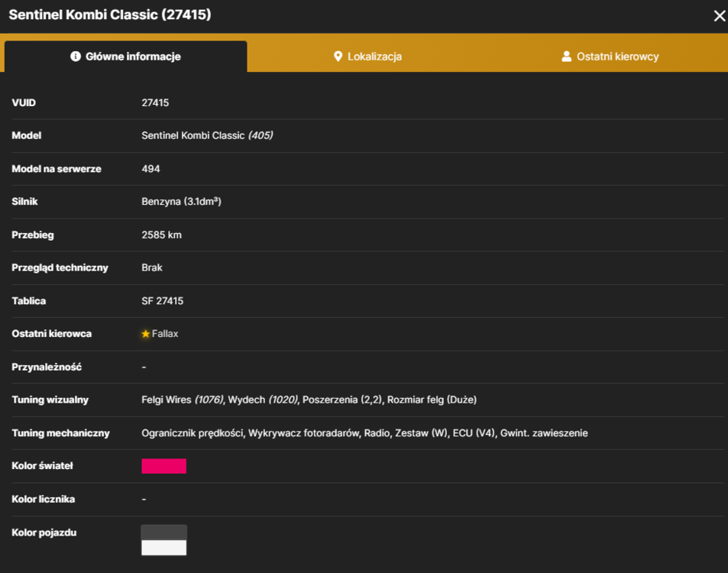Click the person icon on Ostatni kierowcy
The height and width of the screenshot is (573, 728).
(x=566, y=57)
